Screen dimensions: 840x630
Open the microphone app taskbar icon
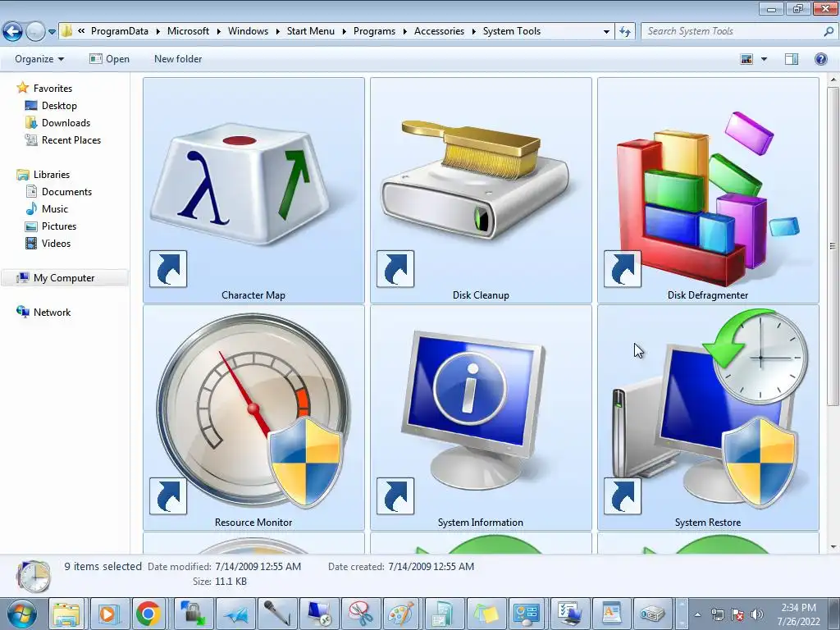pos(277,614)
